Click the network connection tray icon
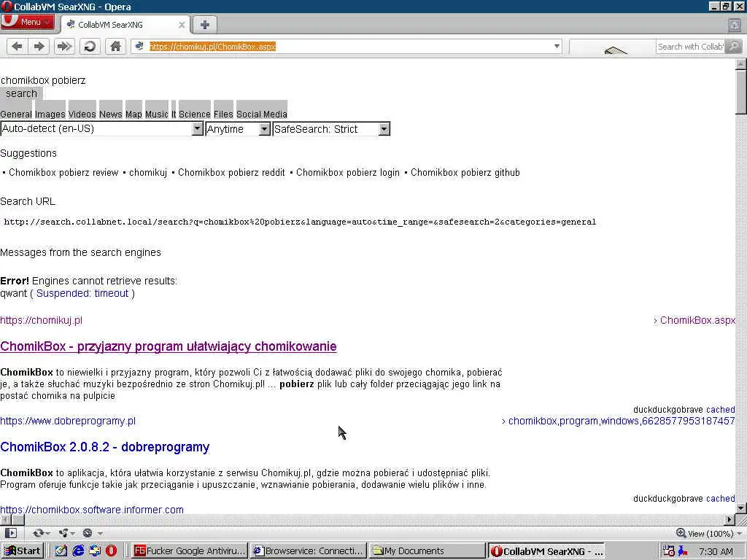Viewport: 747px width, 560px height. pos(683,551)
